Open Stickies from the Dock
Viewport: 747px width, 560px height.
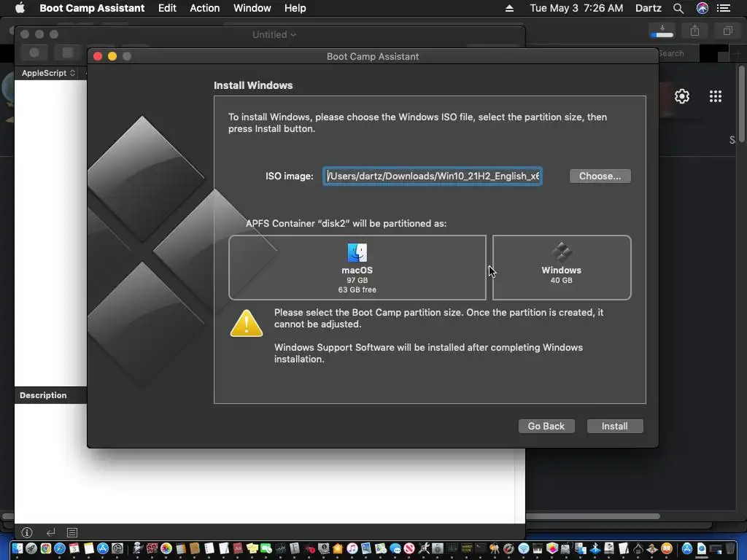252,548
